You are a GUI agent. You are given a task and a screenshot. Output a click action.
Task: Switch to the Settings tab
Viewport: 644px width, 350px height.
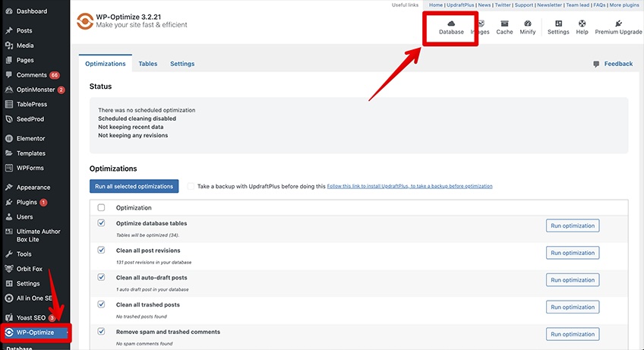click(x=182, y=64)
